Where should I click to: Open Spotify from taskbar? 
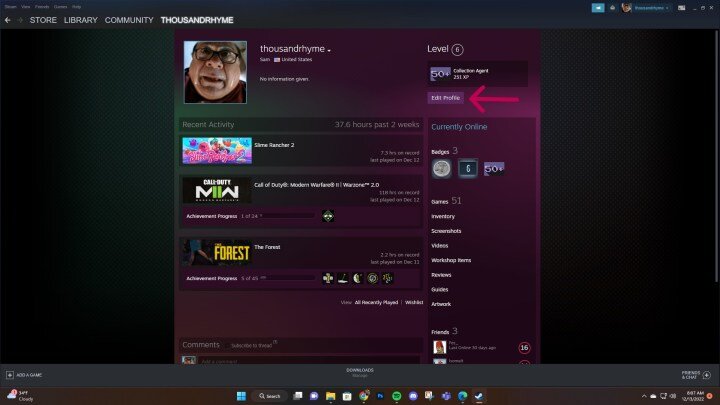click(x=397, y=396)
